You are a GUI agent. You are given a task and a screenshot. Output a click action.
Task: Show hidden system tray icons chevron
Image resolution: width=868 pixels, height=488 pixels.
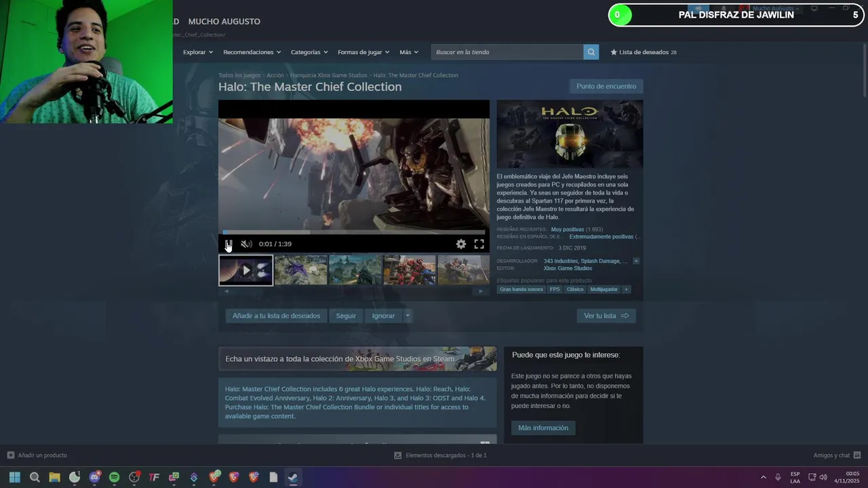[763, 477]
